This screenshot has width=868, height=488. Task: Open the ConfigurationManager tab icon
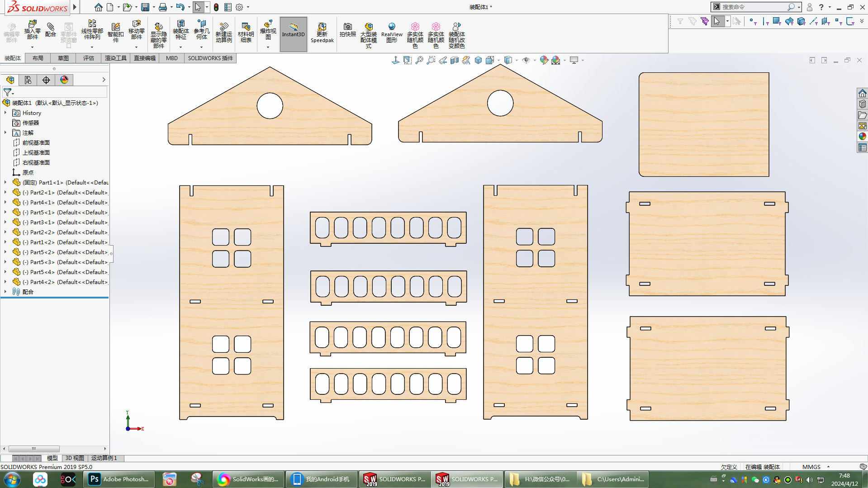pos(46,80)
